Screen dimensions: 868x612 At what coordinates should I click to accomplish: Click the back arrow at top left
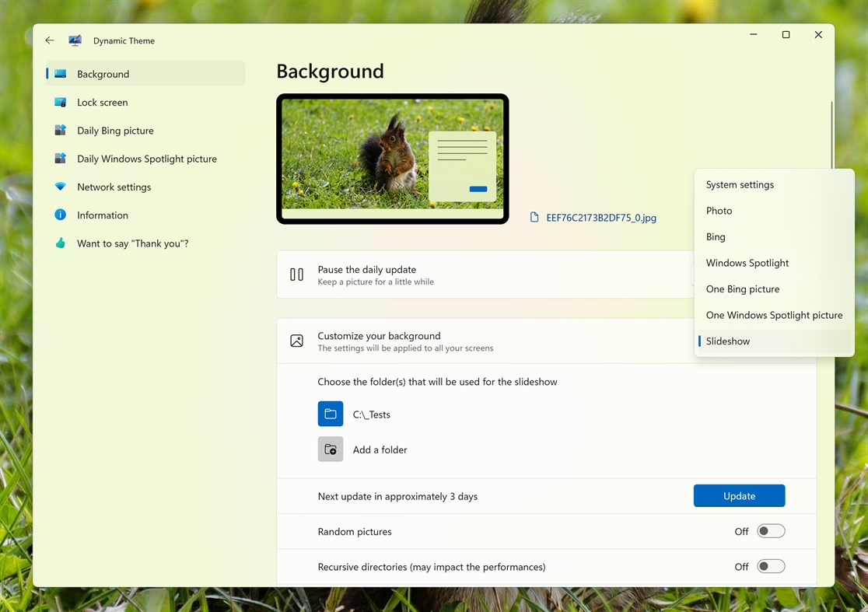(49, 40)
